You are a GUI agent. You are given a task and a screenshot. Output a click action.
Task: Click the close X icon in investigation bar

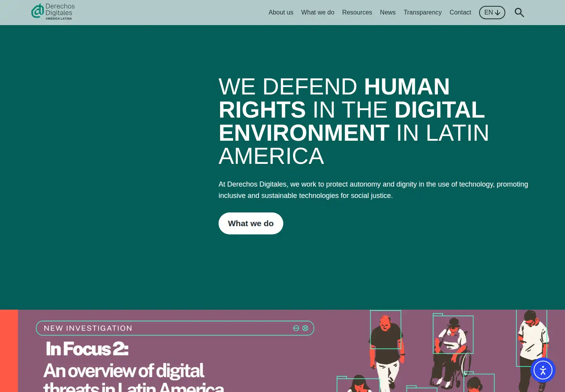click(305, 328)
